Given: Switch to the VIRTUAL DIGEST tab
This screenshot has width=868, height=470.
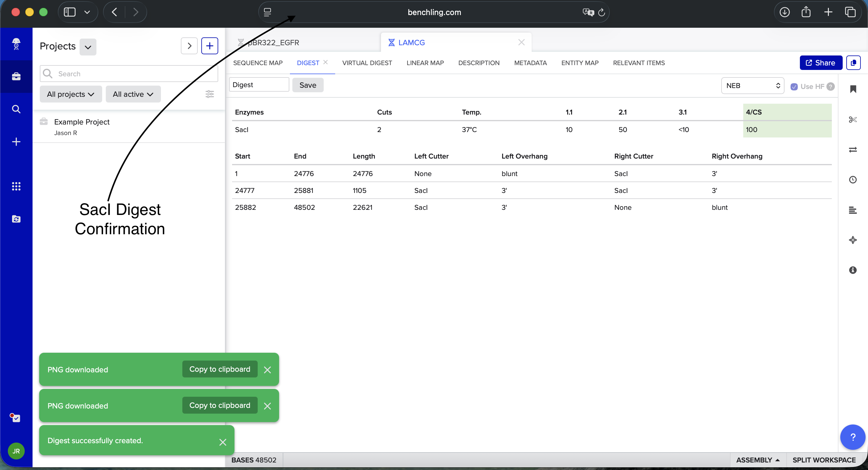Looking at the screenshot, I should (367, 63).
